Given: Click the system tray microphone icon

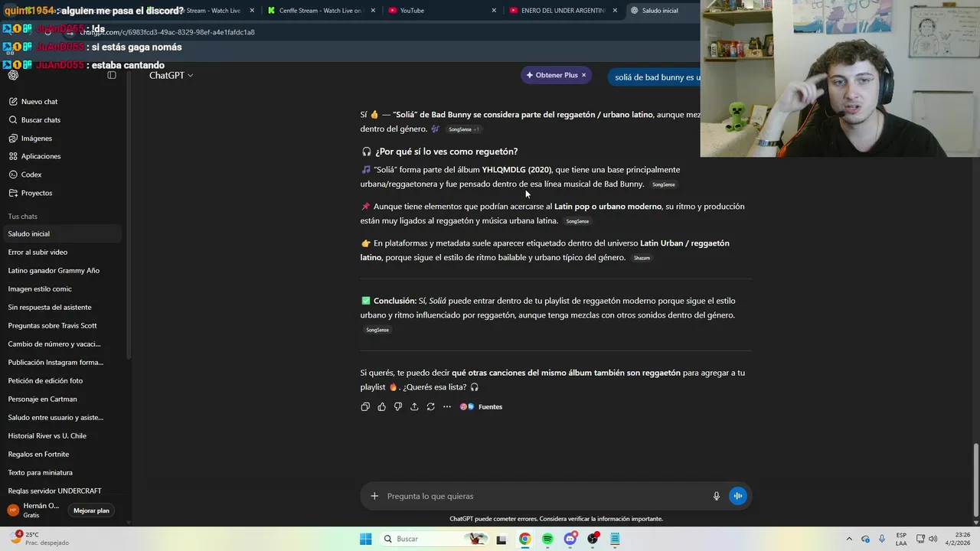Looking at the screenshot, I should [x=882, y=539].
